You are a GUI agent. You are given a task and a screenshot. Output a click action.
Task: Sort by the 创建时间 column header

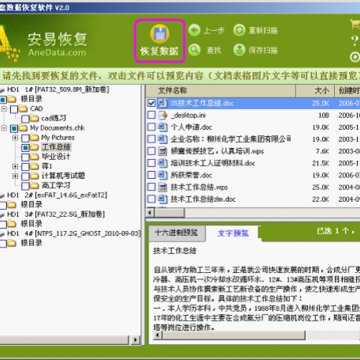click(x=348, y=91)
